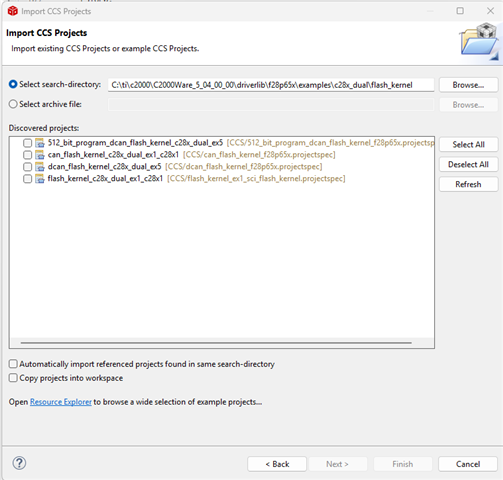Screen dimensions: 503x480
Task: Click the horizontal scrollbar in the discovered projects list
Action: click(x=216, y=343)
